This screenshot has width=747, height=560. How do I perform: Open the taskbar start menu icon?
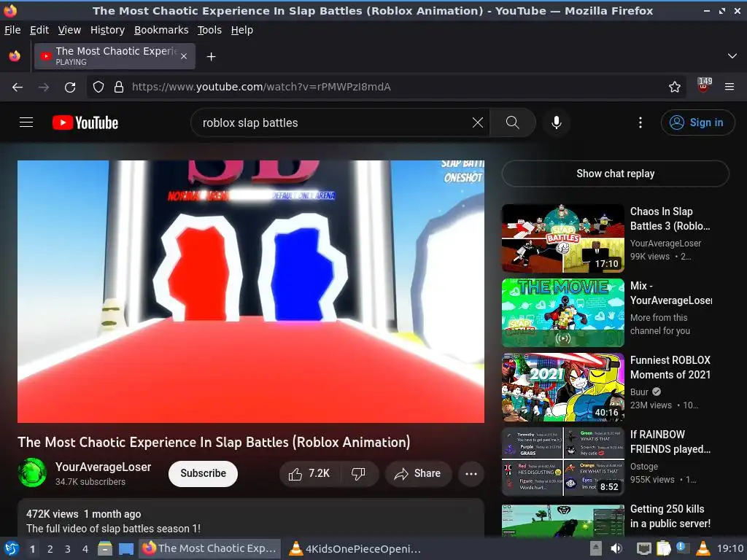[12, 548]
